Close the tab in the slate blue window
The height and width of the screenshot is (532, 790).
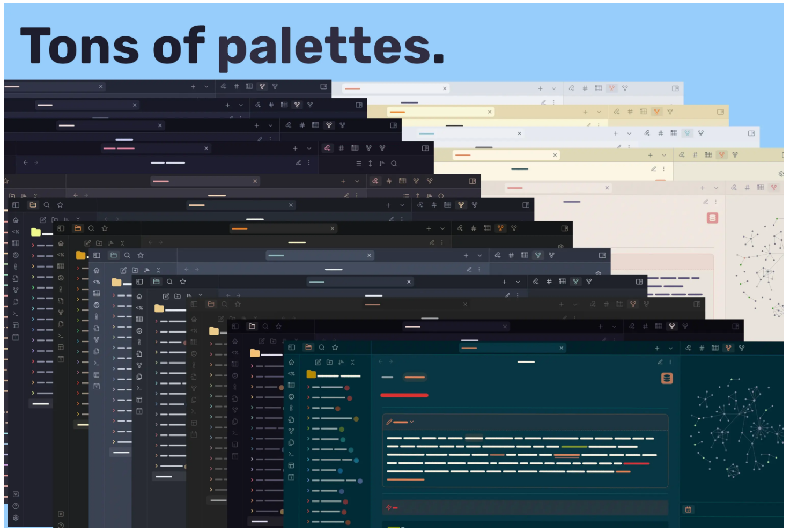369,256
